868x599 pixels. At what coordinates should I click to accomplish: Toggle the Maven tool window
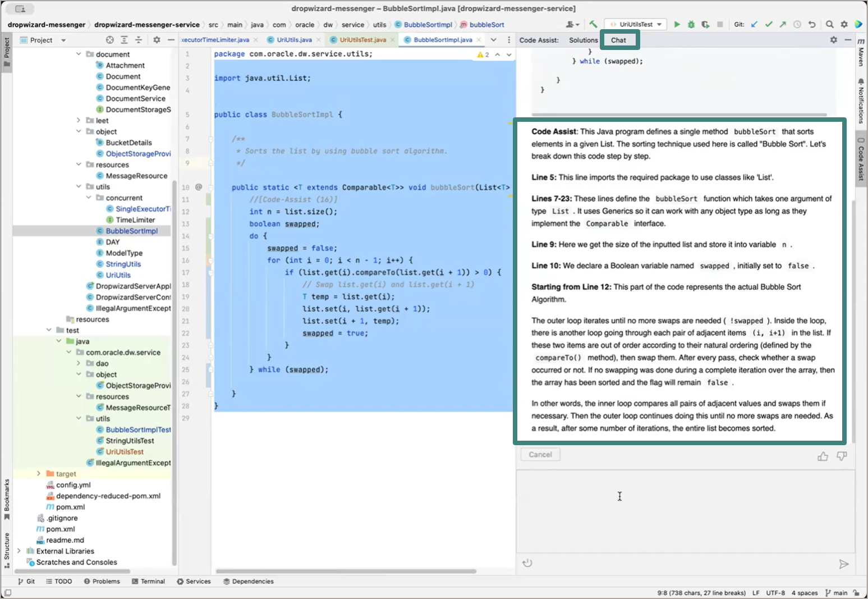(x=861, y=53)
